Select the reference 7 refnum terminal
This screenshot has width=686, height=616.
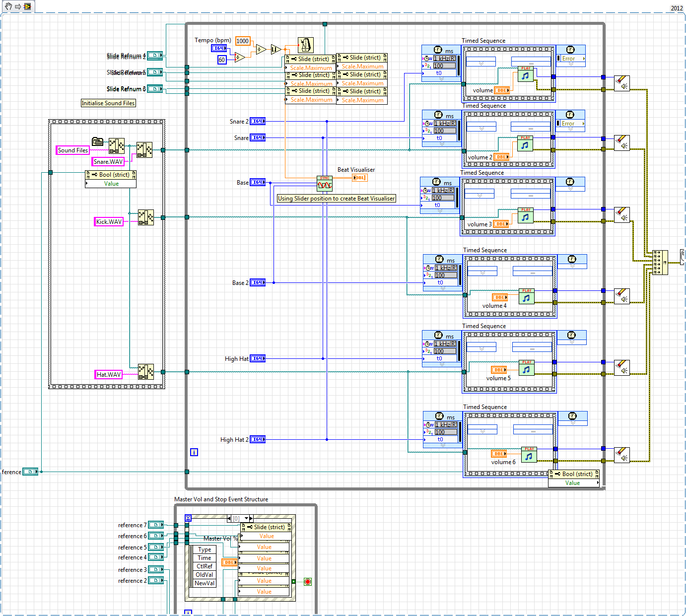point(156,525)
